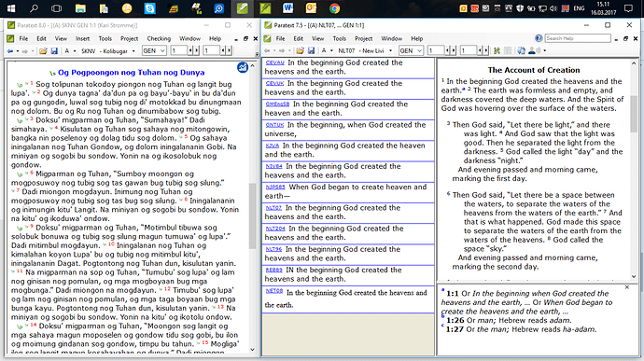This screenshot has height=361, width=644.
Task: Click the GNTUK version link
Action: pyautogui.click(x=274, y=125)
